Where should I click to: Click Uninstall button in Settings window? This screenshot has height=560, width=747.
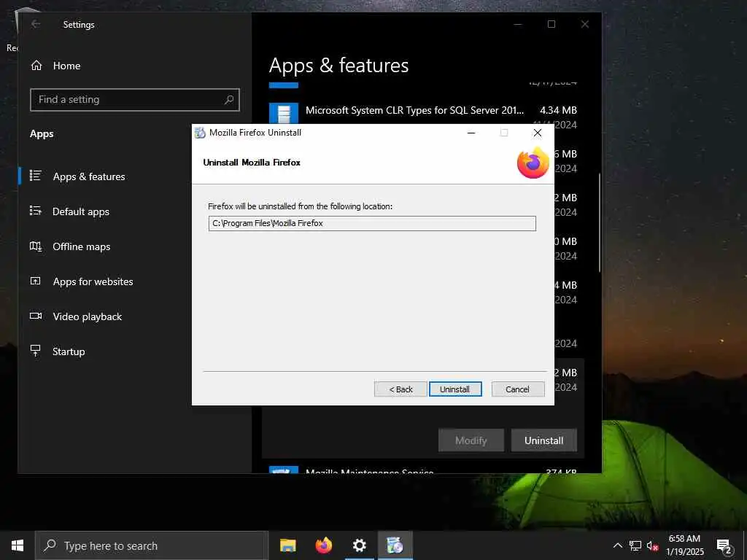543,440
